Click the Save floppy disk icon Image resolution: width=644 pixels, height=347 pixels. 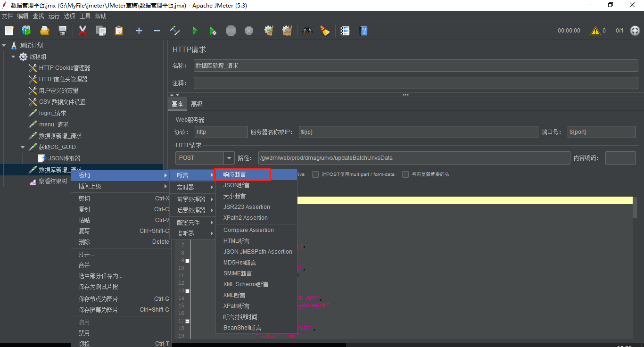(x=62, y=31)
